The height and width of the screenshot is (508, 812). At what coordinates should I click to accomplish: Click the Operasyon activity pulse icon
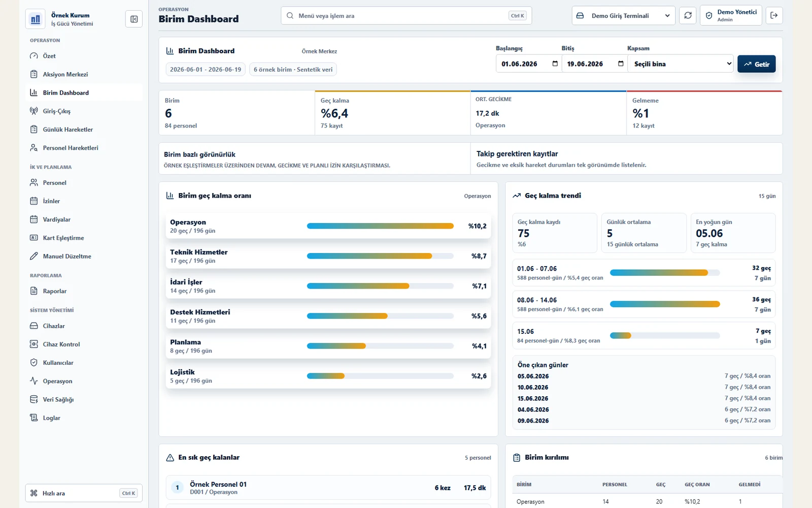click(x=34, y=381)
